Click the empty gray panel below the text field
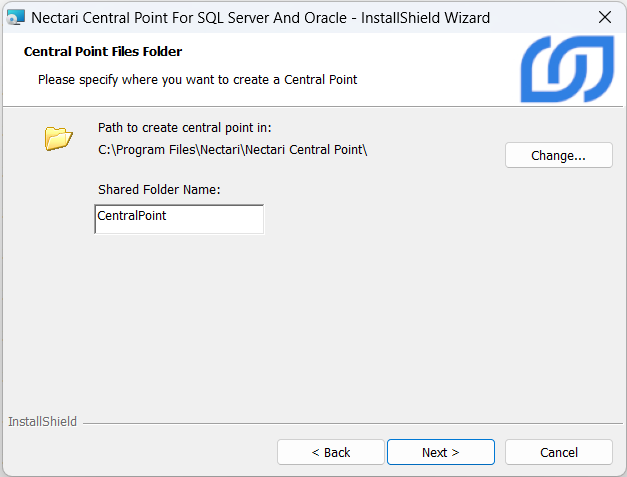 300,320
